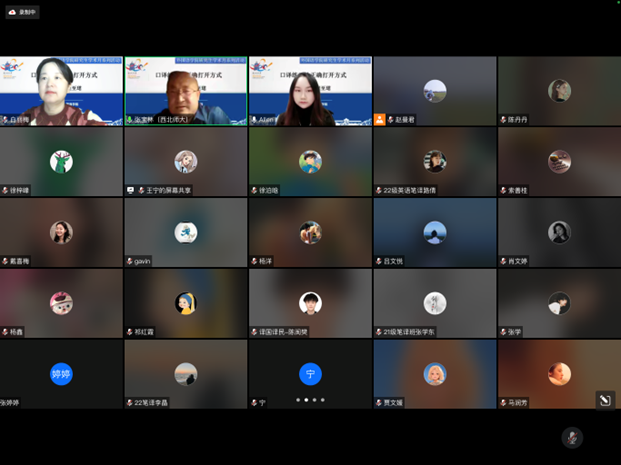The width and height of the screenshot is (621, 465).
Task: Select the 22级英语笔译路倩 participant tile
Action: pyautogui.click(x=434, y=162)
